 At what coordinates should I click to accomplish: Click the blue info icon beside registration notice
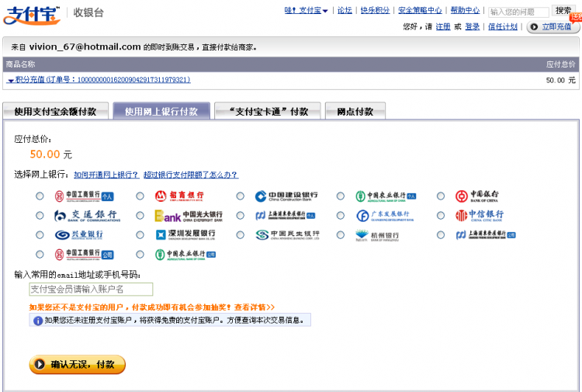pyautogui.click(x=38, y=321)
